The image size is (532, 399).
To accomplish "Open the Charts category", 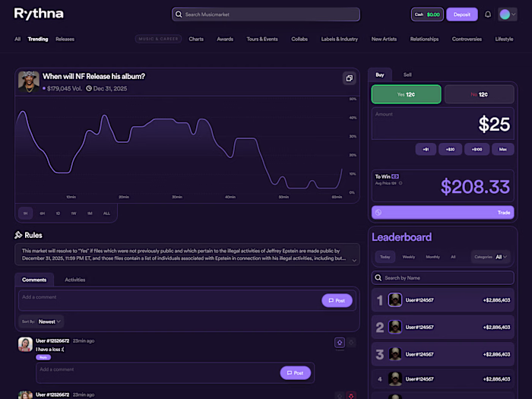I will coord(196,39).
